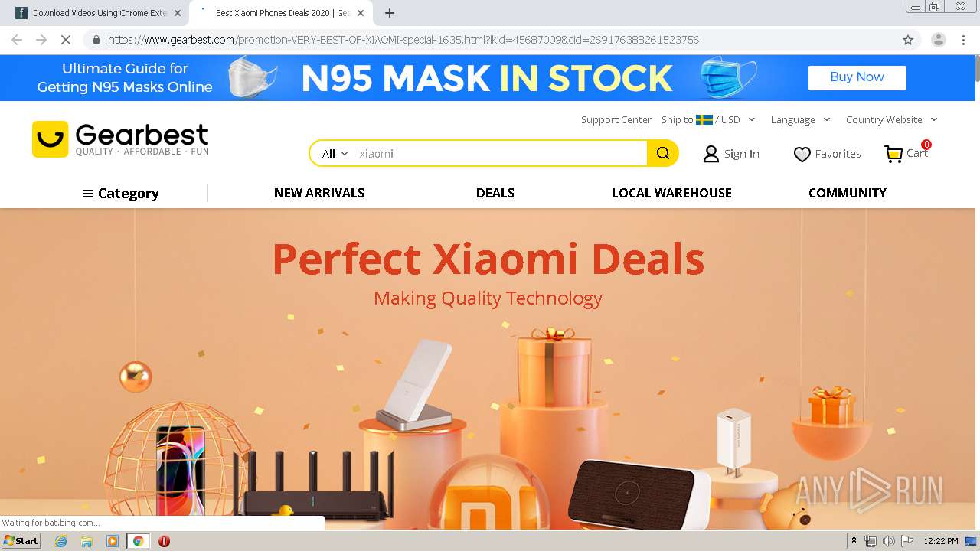
Task: Open the Category menu
Action: point(120,194)
